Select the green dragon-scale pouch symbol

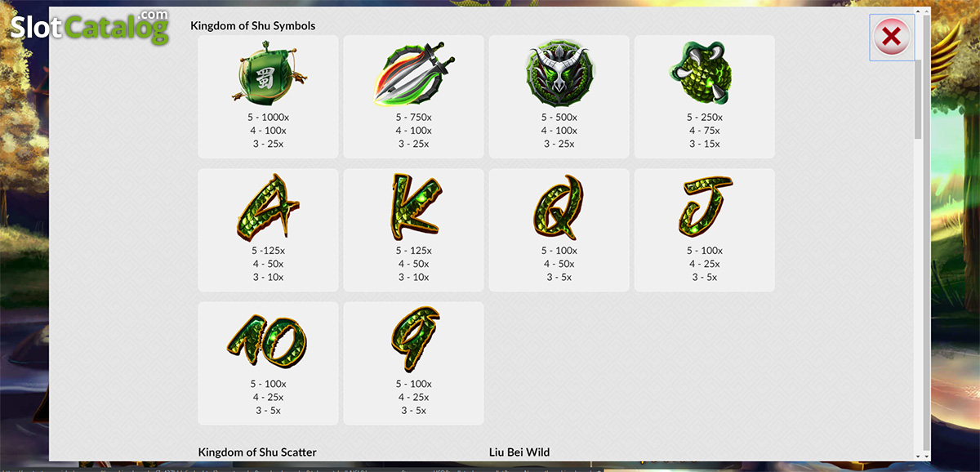[x=704, y=73]
